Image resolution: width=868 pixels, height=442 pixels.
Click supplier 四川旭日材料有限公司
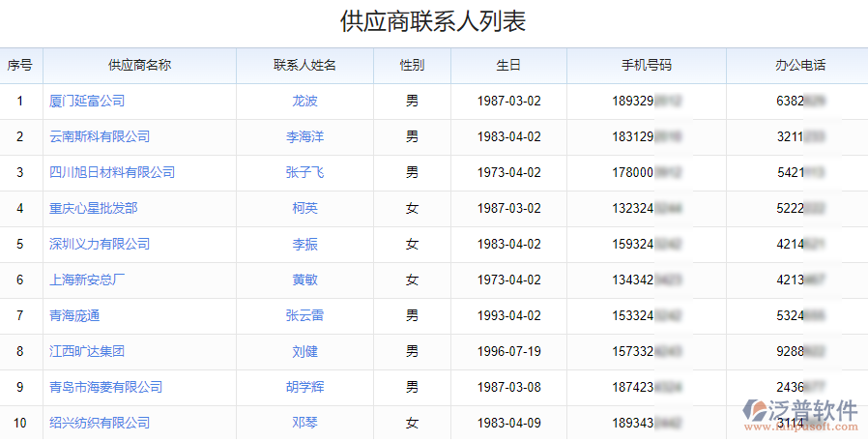point(112,172)
